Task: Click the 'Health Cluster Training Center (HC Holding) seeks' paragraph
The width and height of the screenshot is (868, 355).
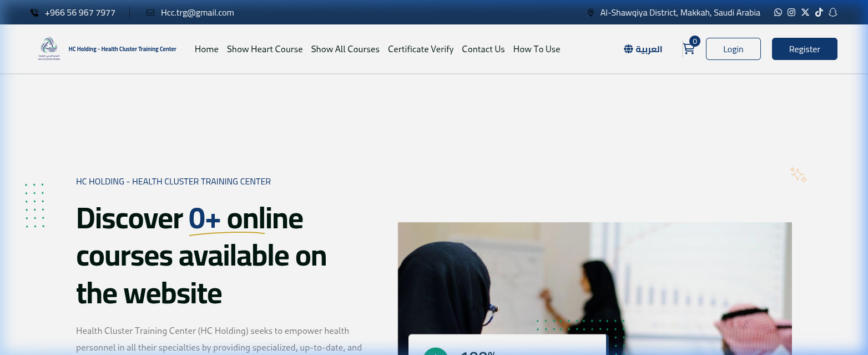Action: click(x=219, y=339)
